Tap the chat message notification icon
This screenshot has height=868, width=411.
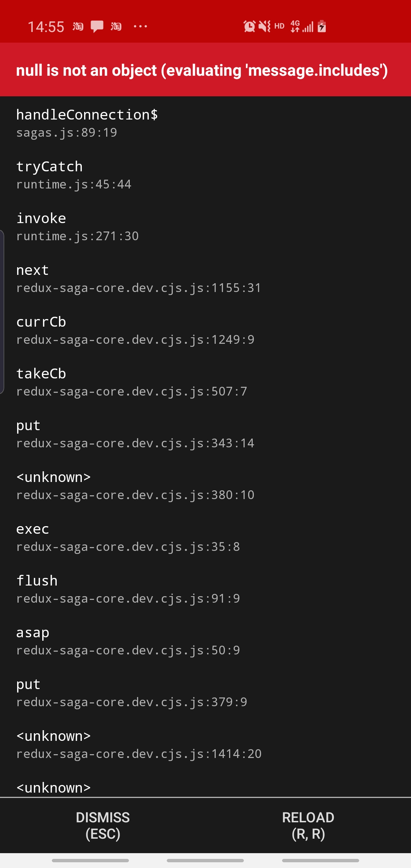point(97,27)
